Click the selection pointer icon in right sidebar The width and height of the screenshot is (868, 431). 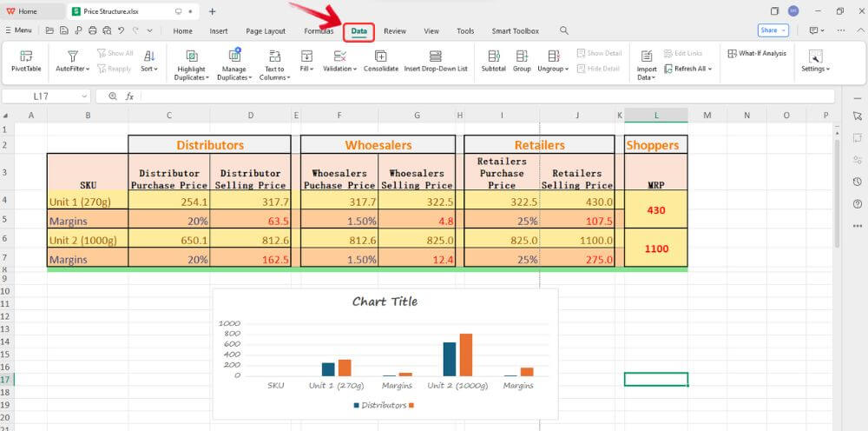[858, 116]
